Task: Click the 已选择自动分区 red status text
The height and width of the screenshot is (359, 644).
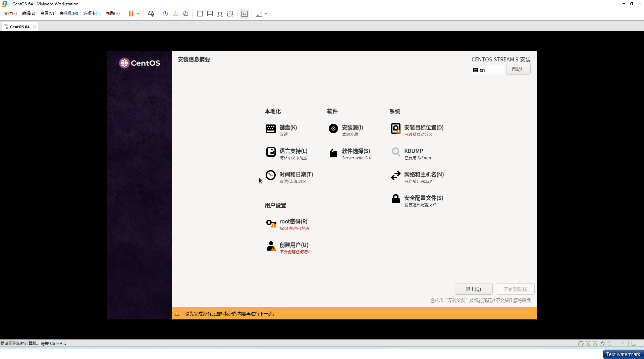Action: pos(418,135)
